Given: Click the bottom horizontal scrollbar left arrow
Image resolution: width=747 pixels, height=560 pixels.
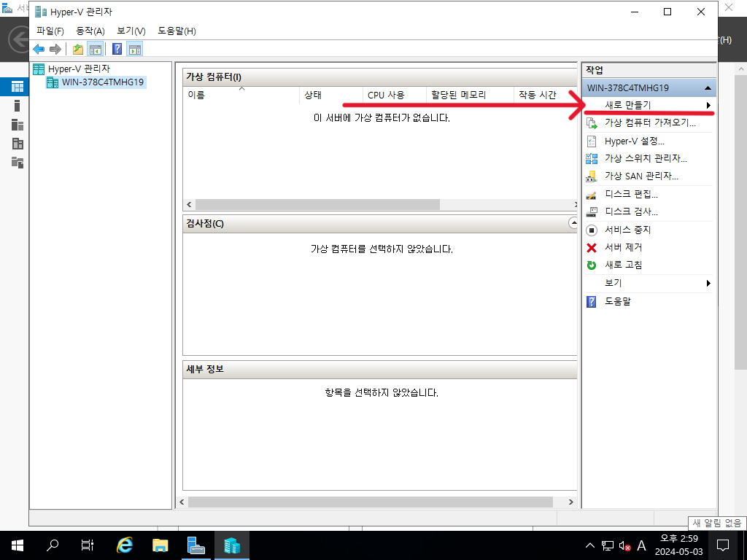Looking at the screenshot, I should click(182, 502).
